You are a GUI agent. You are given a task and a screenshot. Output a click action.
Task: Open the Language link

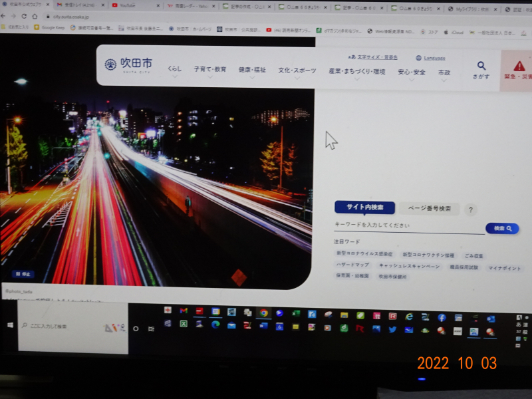point(434,58)
